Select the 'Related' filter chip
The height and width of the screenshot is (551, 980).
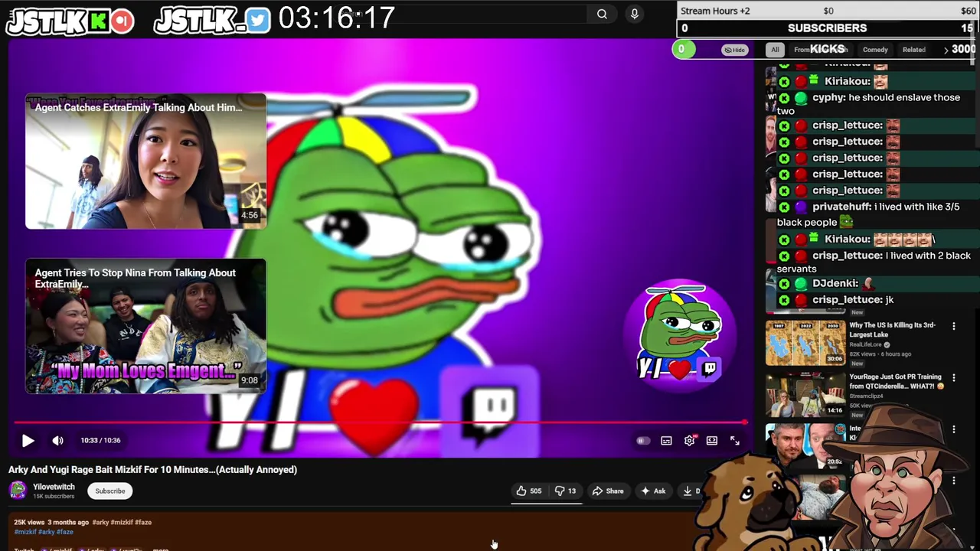913,50
